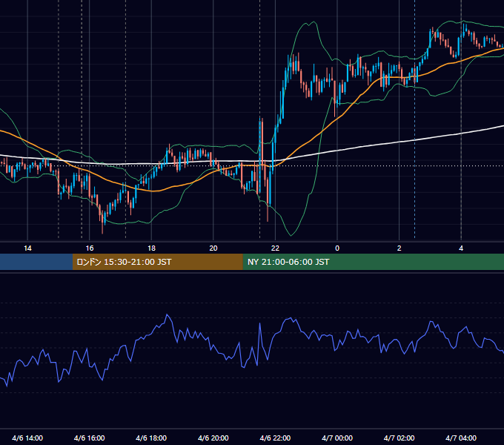Image resolution: width=504 pixels, height=445 pixels.
Task: Click the 4/6 14:00 date label
Action: click(x=27, y=438)
